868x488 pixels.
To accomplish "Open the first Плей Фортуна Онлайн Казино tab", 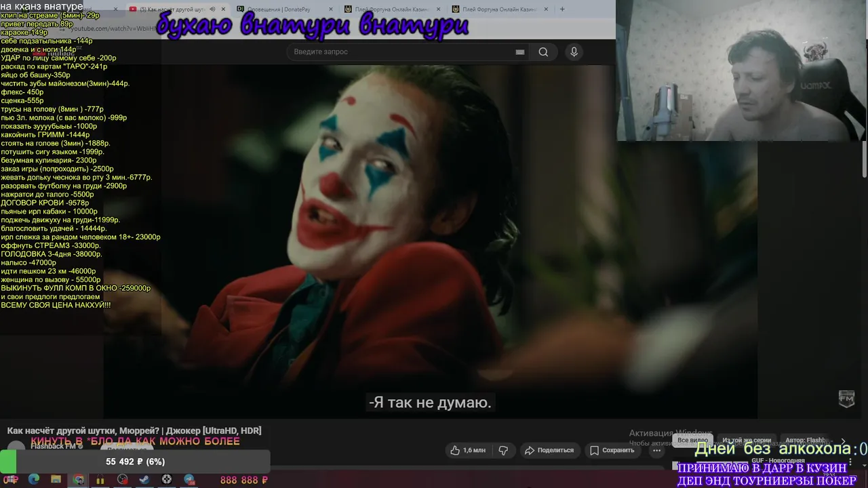I will (391, 9).
